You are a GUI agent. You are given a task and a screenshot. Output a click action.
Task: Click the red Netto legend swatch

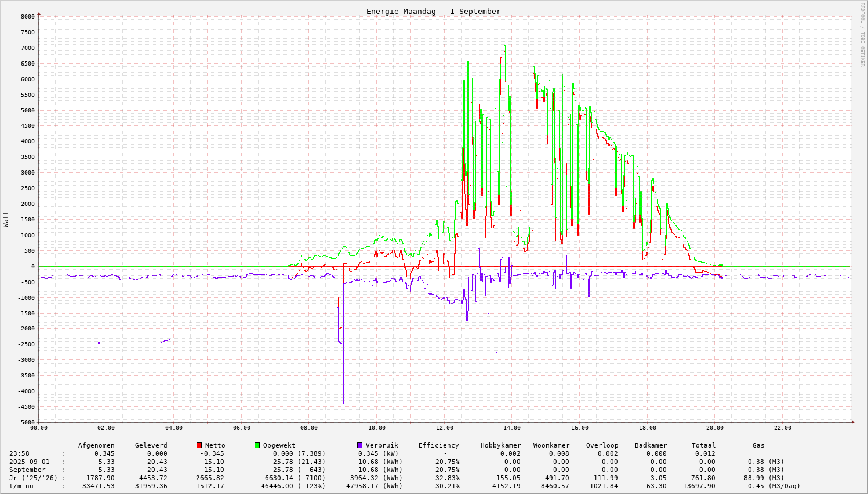[x=199, y=445]
